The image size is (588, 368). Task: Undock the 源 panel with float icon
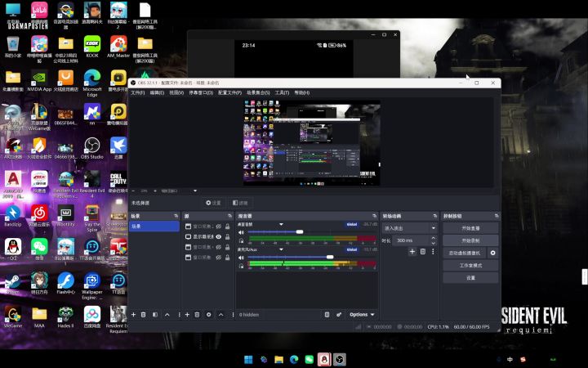[229, 216]
